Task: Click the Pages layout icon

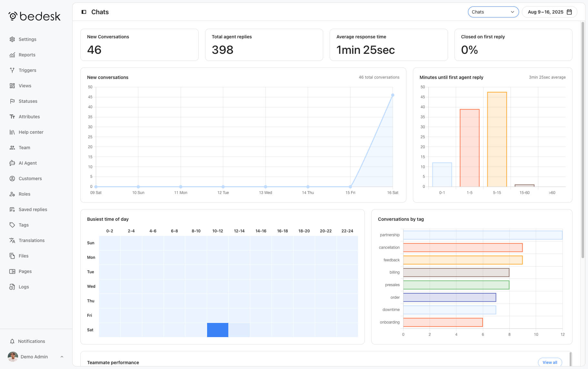Action: coord(12,271)
